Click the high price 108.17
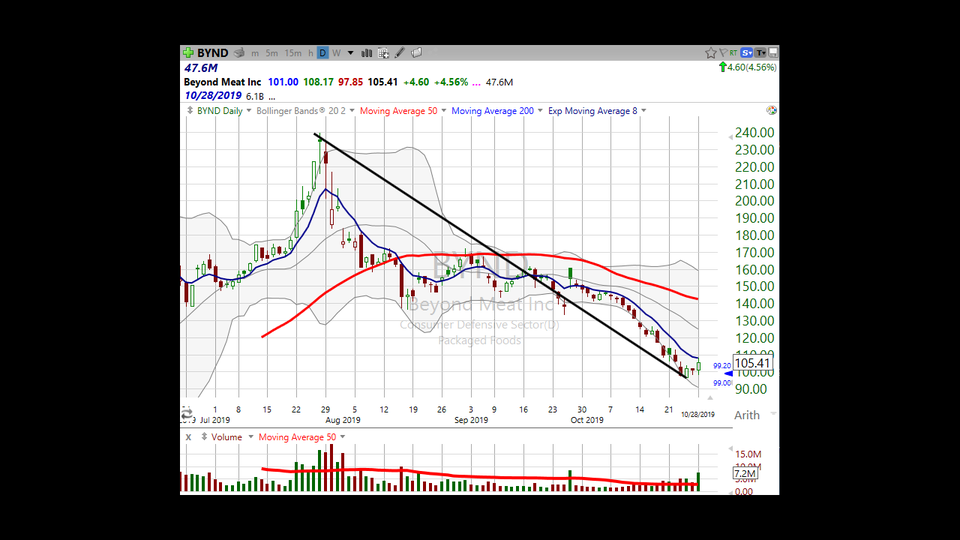Screen dimensions: 960x540 [x=318, y=82]
